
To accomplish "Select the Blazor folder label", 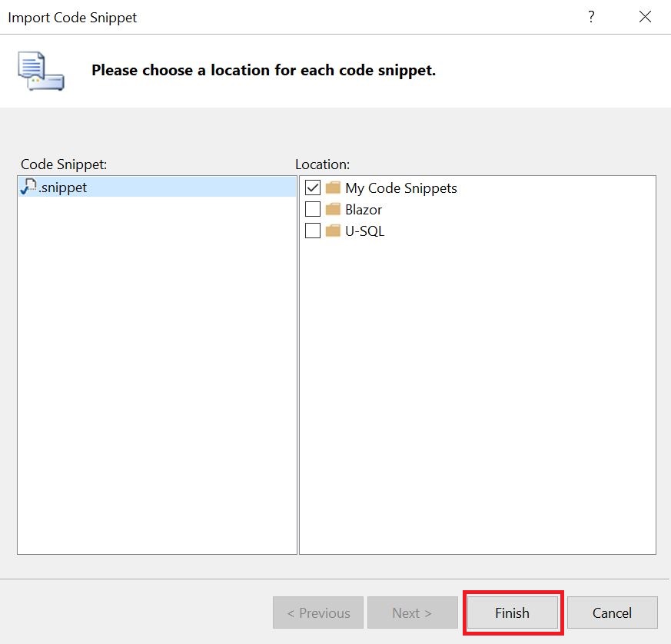I will point(364,209).
